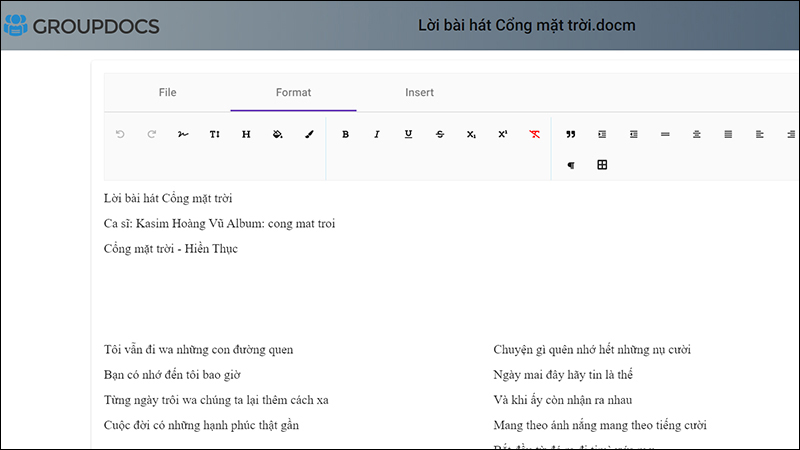800x450 pixels.
Task: Click the lyric 'Bạn có nhớ đến tôi bao giờ'
Action: (172, 374)
